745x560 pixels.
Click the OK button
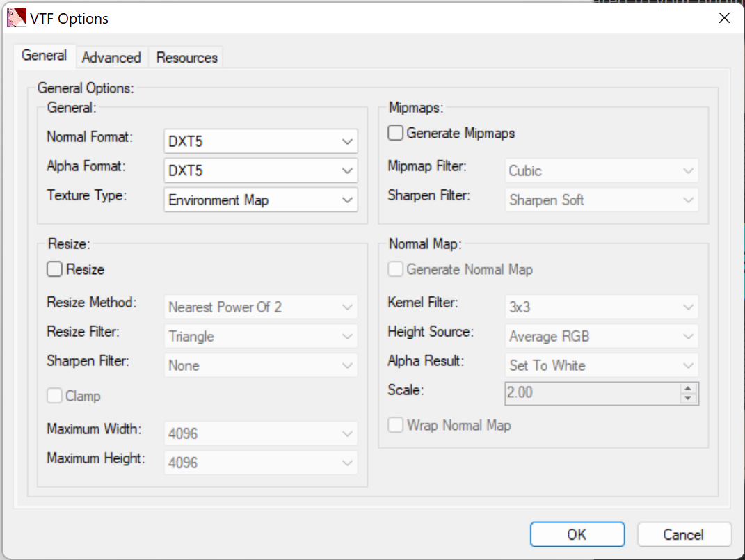(x=577, y=534)
